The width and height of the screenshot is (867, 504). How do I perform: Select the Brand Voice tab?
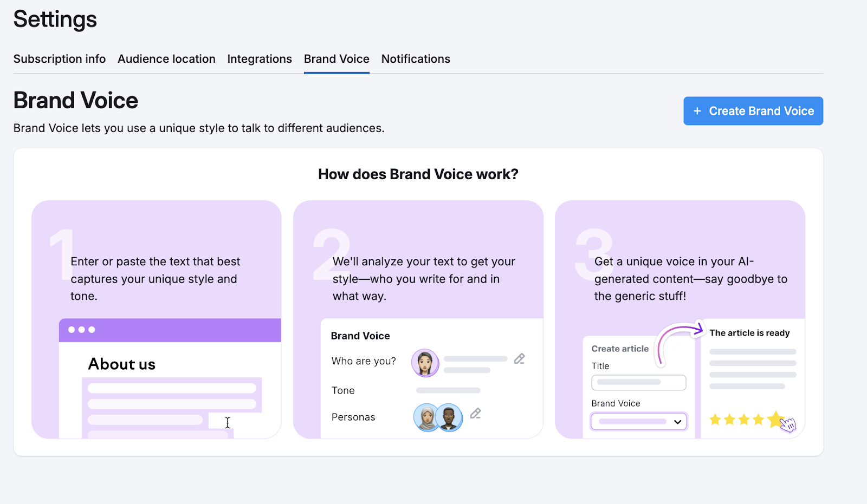(x=337, y=59)
